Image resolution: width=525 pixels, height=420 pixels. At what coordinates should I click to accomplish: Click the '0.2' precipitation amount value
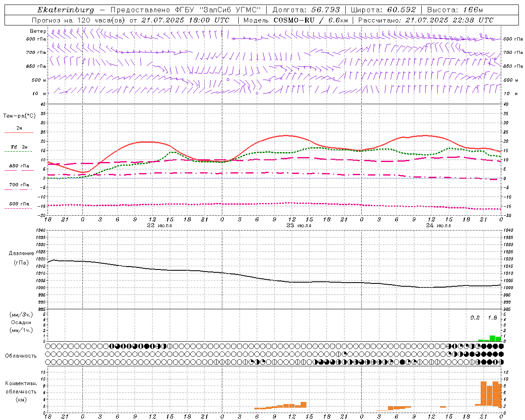click(x=475, y=318)
